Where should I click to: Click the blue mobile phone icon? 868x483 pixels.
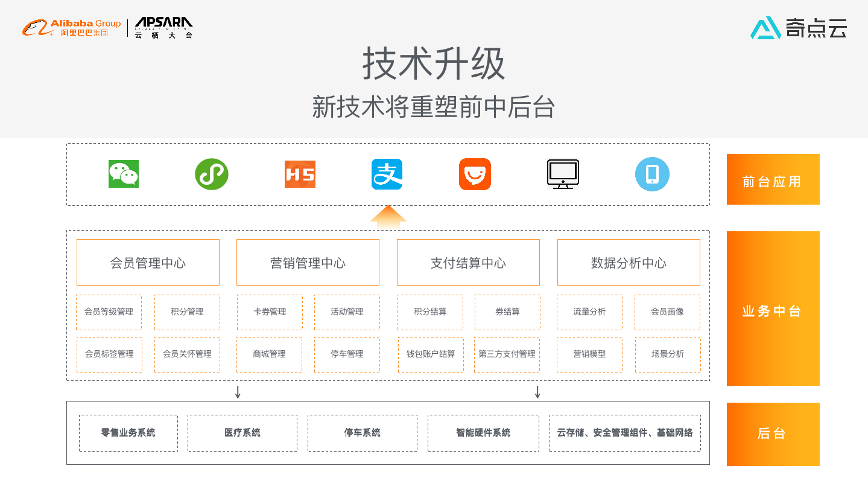tap(651, 174)
